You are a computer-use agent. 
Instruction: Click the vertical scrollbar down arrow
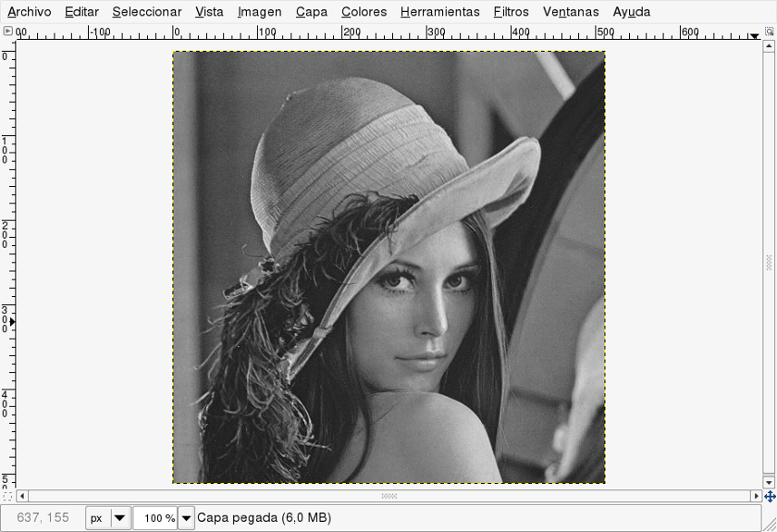pos(769,482)
